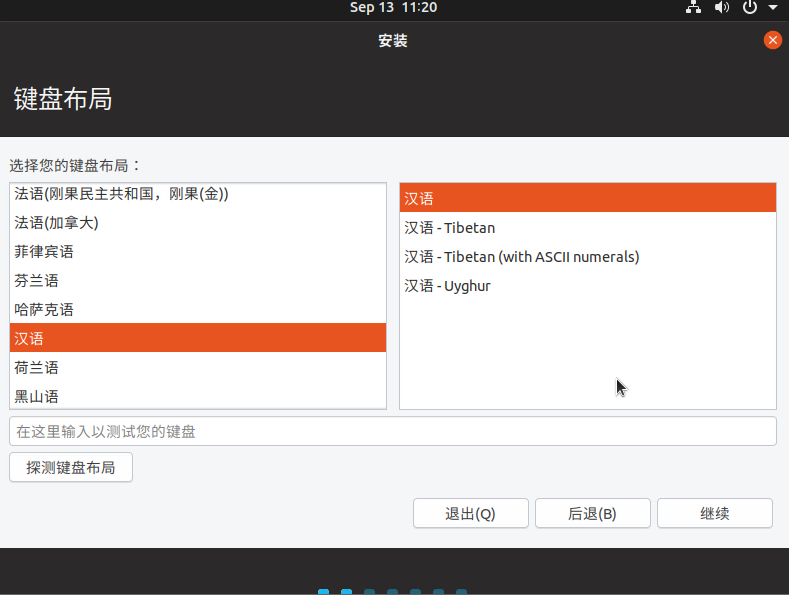Click the 探测键盘布局 button
The image size is (789, 595).
(x=71, y=468)
